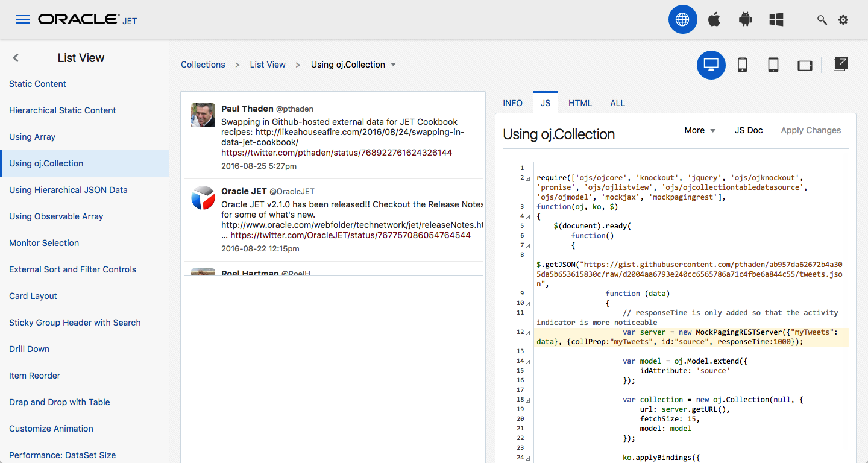This screenshot has height=463, width=868.
Task: Click the Oracle JET tweet avatar
Action: point(203,198)
